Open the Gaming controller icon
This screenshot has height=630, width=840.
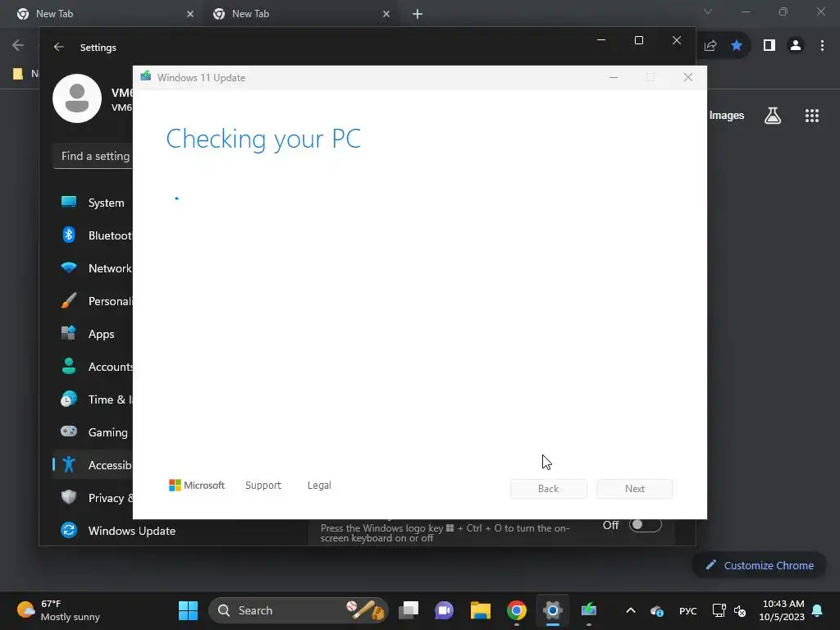coord(69,431)
